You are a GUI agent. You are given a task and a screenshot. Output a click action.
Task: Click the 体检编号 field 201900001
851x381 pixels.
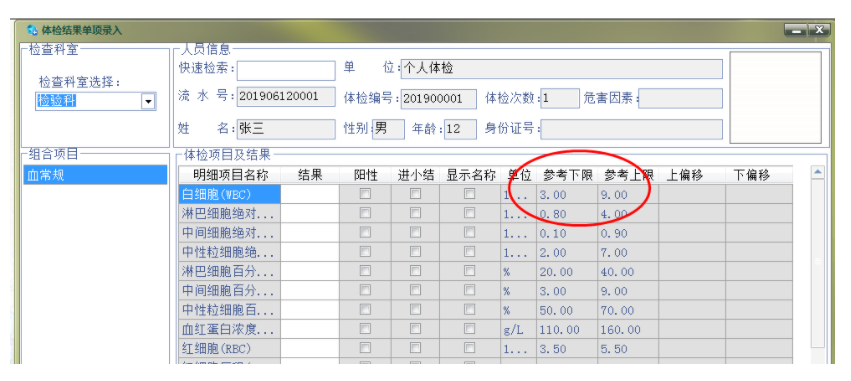coord(439,99)
